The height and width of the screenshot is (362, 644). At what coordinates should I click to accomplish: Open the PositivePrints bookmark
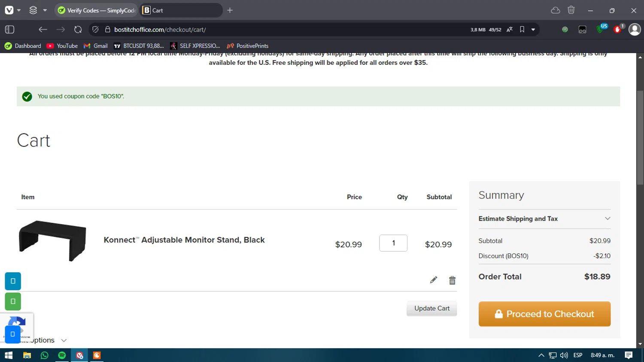248,46
